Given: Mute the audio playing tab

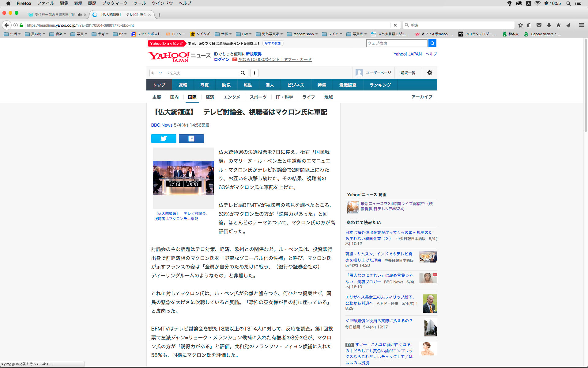Looking at the screenshot, I should coord(80,15).
